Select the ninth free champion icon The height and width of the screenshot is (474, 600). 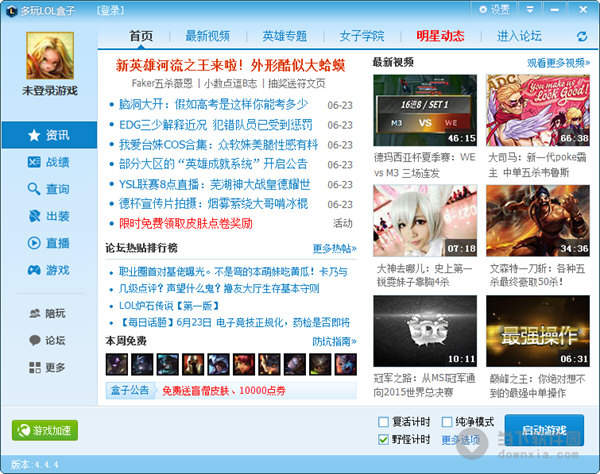[x=320, y=364]
